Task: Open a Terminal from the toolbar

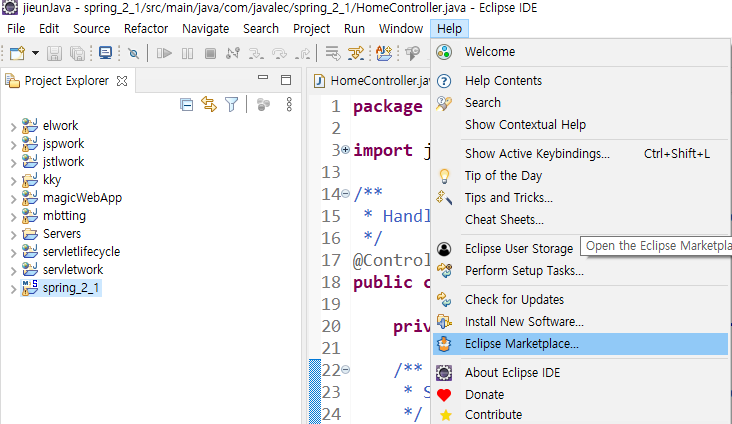Action: pos(106,53)
